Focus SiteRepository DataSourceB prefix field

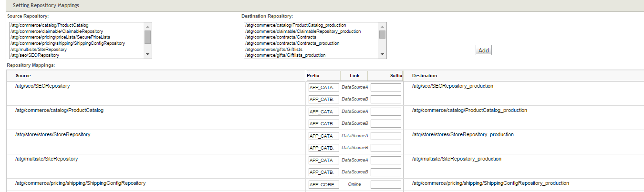tap(324, 172)
